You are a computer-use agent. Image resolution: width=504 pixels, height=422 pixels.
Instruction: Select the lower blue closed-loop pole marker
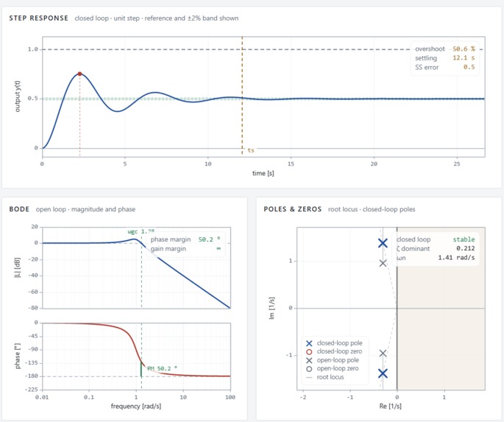pyautogui.click(x=383, y=373)
